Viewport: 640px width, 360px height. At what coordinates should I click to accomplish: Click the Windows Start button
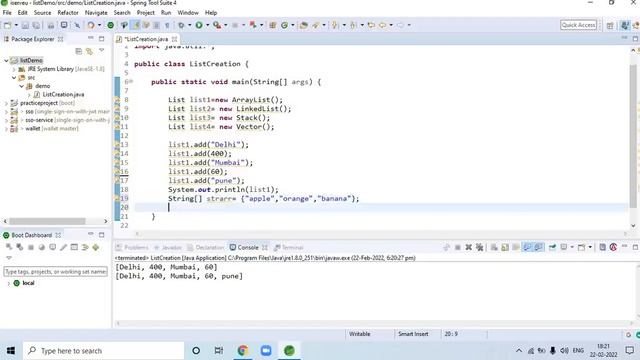[x=11, y=351]
